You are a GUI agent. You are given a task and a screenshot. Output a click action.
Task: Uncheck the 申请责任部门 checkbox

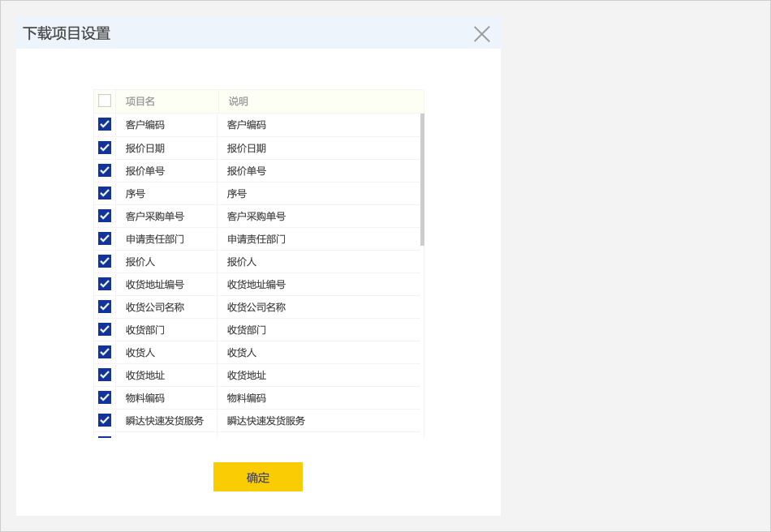[105, 238]
